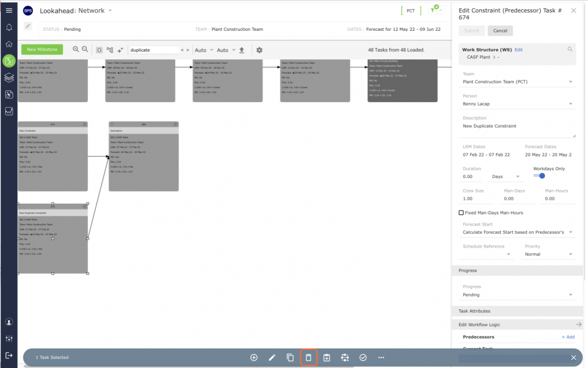Select task node 670 New Constraint
This screenshot has height=368, width=588.
pos(53,156)
